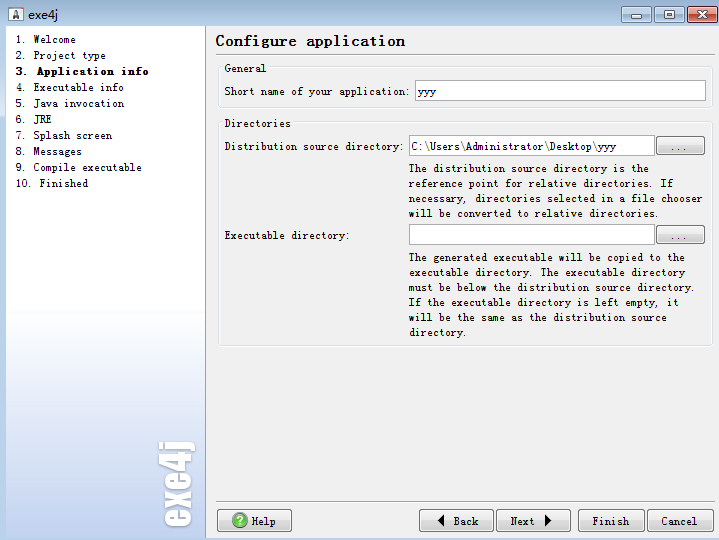The width and height of the screenshot is (719, 540).
Task: Select the Messages step
Action: [57, 152]
